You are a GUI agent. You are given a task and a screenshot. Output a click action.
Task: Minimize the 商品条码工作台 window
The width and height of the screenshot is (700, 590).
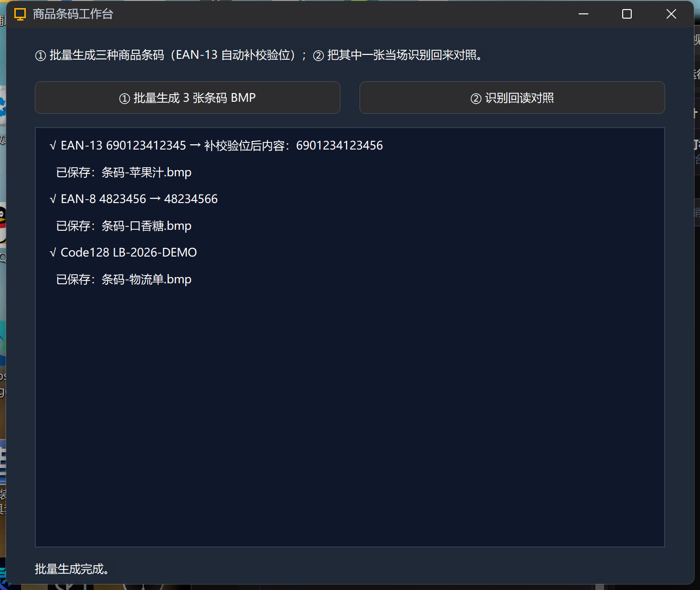(x=583, y=14)
